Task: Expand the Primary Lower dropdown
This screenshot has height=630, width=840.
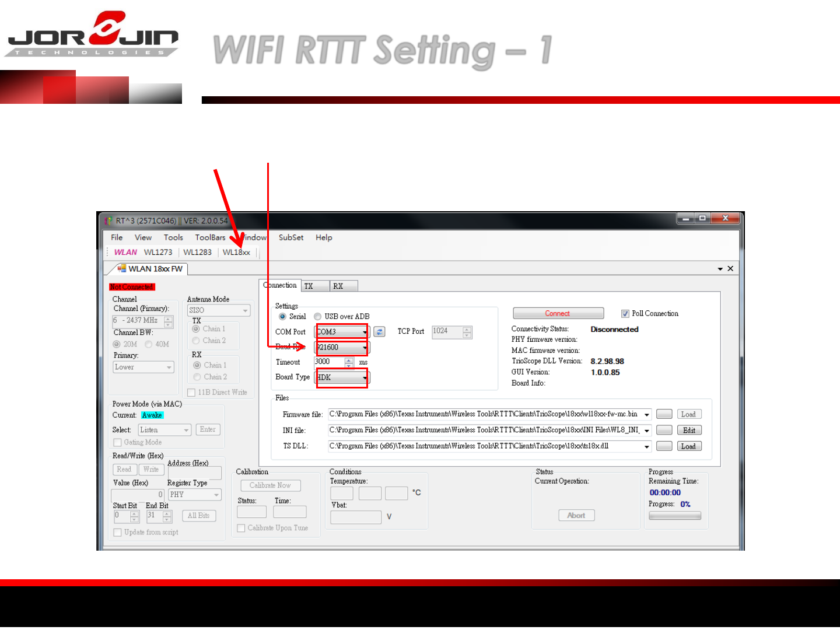Action: (169, 367)
